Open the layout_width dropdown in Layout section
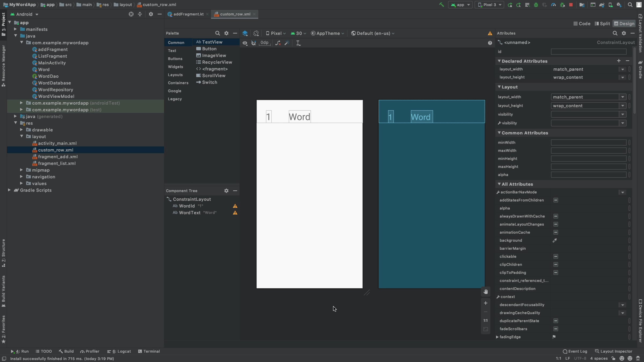644x362 pixels. [623, 97]
